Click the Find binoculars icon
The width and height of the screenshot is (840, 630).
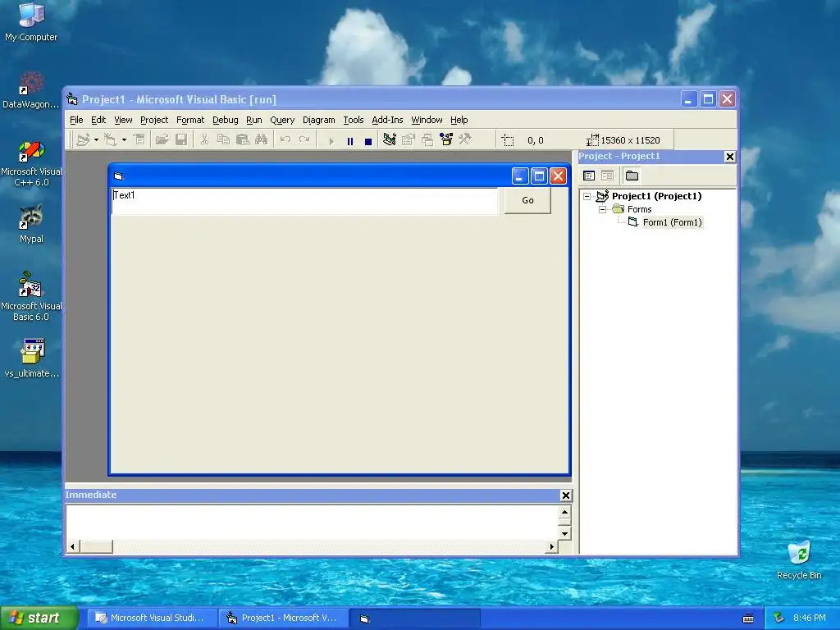(261, 140)
